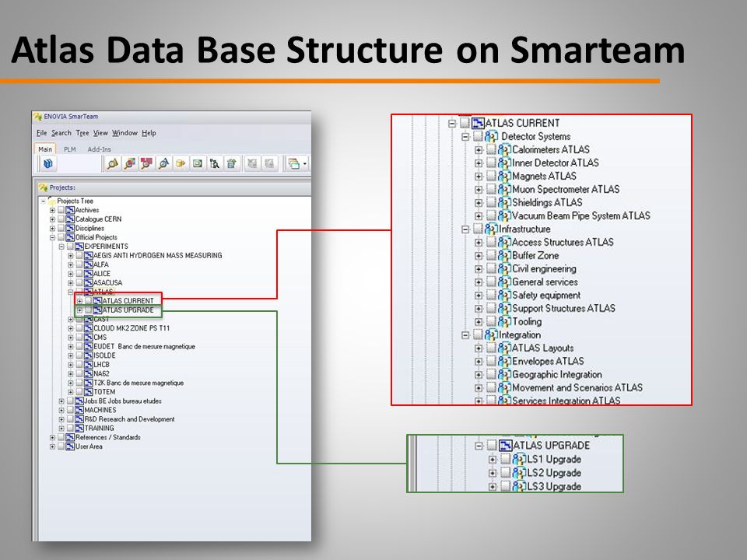
Task: Click the icon beside Calorimeters ATLAS
Action: tap(504, 149)
